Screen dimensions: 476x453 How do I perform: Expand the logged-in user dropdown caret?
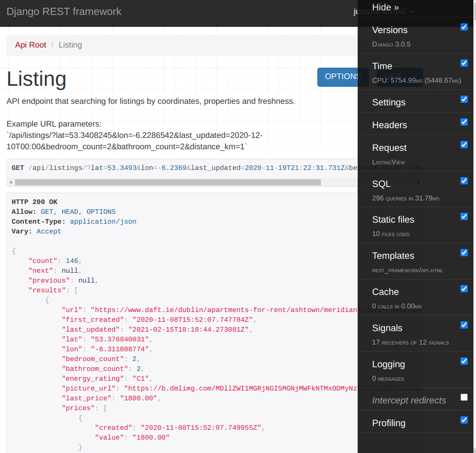coord(412,12)
